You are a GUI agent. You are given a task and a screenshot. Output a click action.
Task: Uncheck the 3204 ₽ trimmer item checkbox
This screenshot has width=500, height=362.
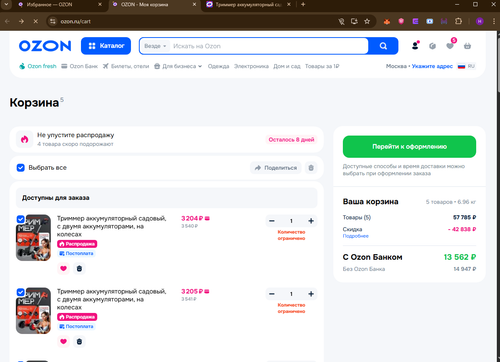[20, 219]
